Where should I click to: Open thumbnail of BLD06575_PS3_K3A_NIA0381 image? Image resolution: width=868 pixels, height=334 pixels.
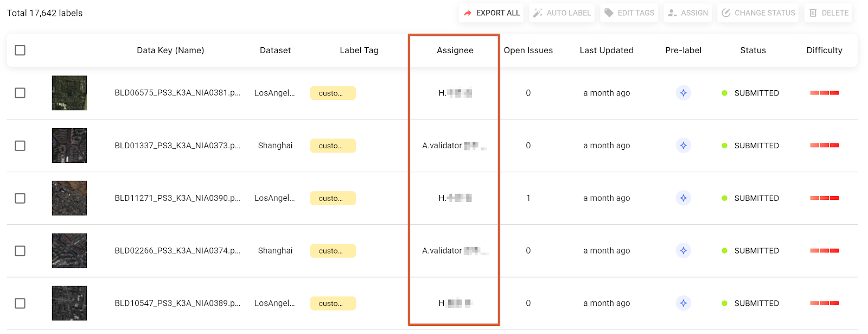point(69,93)
